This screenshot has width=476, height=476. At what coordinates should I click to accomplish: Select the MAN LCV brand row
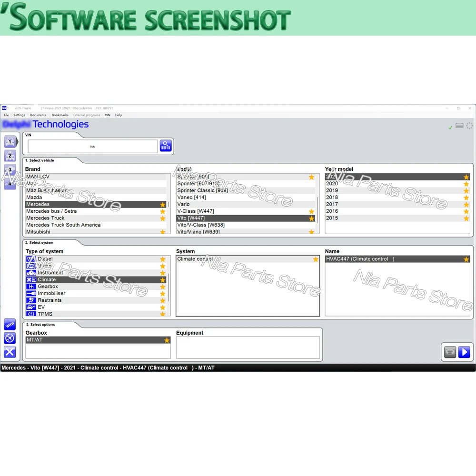point(96,177)
